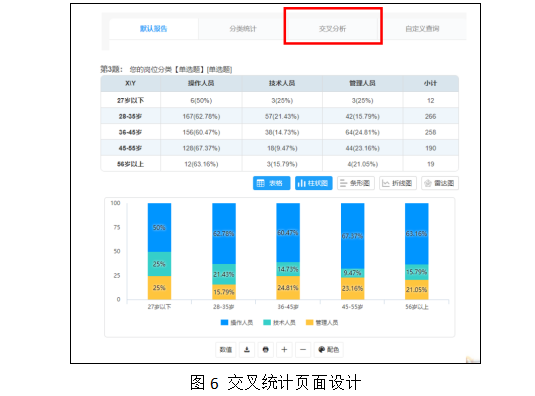Select the 27岁以下 table row label
The height and width of the screenshot is (396, 535).
point(130,101)
